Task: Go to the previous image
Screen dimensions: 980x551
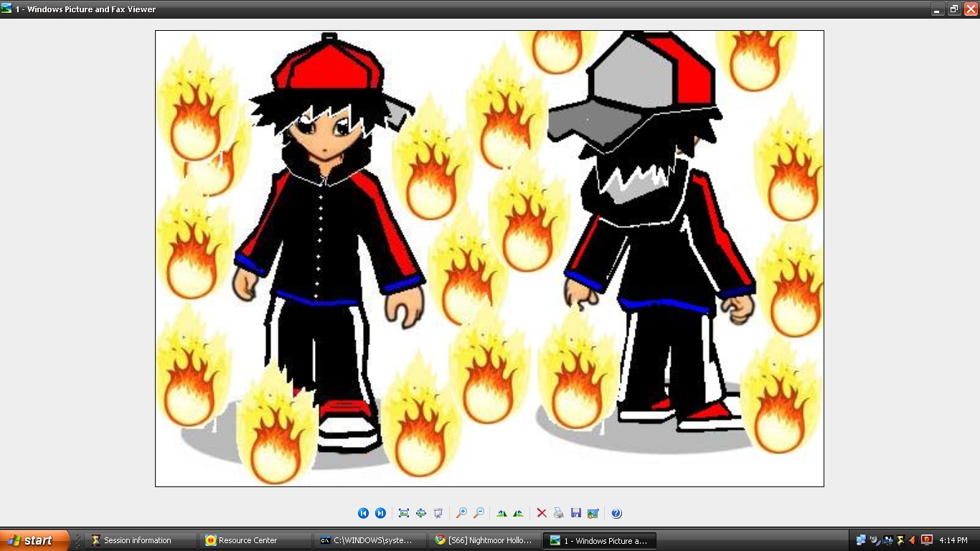Action: [363, 513]
